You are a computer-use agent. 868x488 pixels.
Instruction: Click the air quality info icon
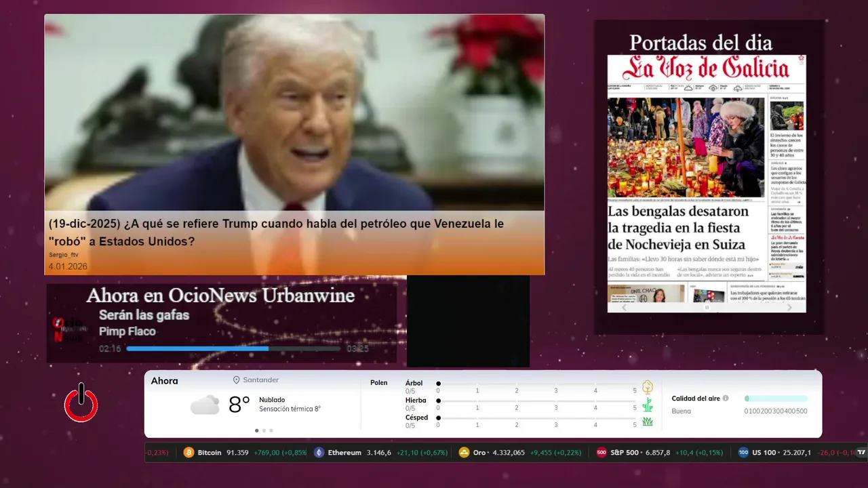tap(726, 399)
